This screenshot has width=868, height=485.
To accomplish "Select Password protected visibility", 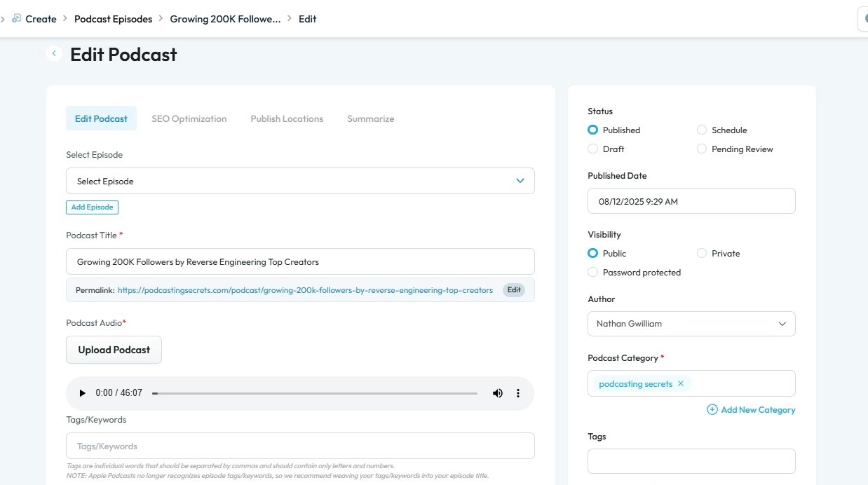I will 593,273.
